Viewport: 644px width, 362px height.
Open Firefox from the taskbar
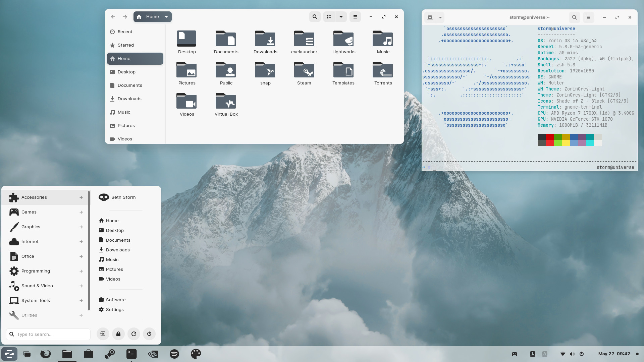46,354
